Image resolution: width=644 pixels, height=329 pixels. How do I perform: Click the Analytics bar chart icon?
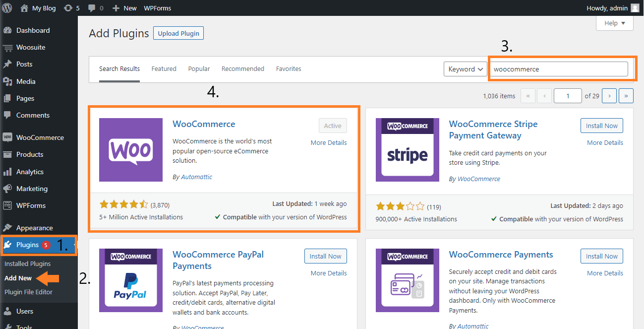7,172
